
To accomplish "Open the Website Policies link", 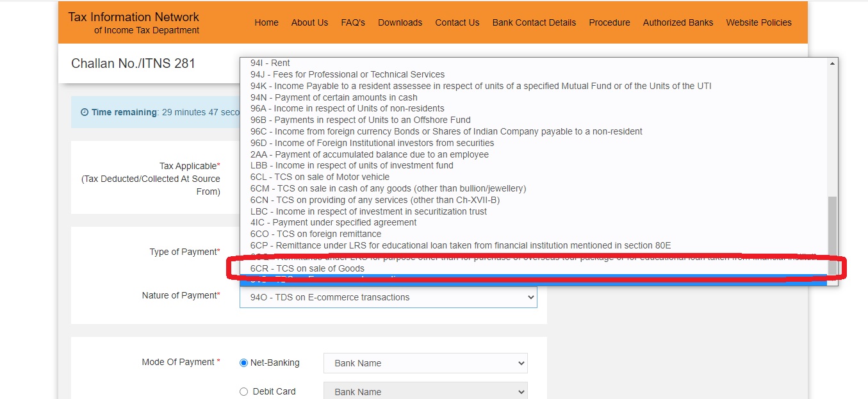I will [758, 22].
